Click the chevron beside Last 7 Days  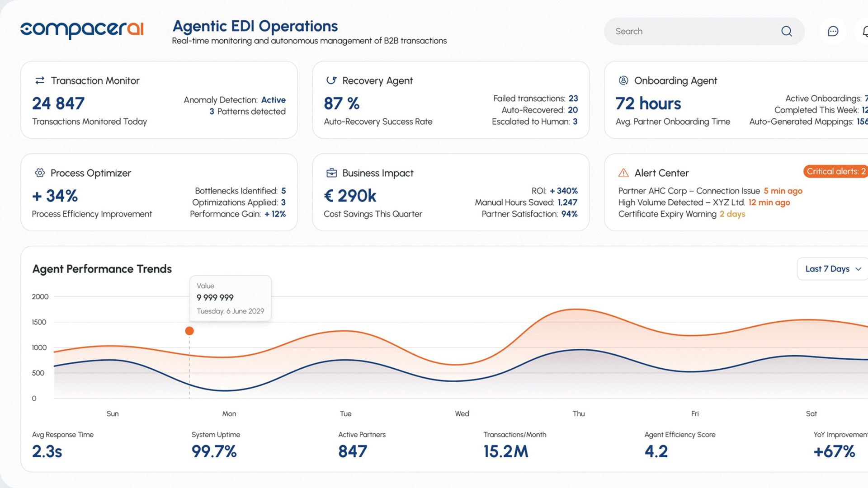coord(858,269)
